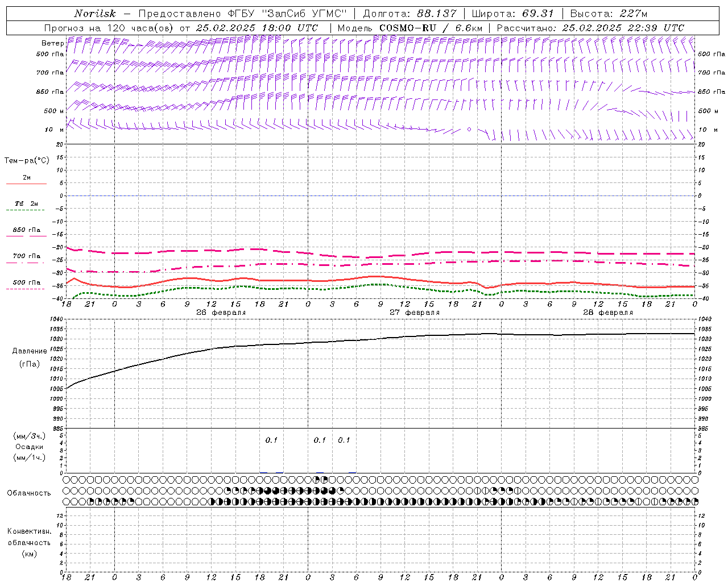728x582 pixels.
Task: Click "Рассчитано: 25.02.2025 22:39 UTC" timestamp
Action: point(590,28)
